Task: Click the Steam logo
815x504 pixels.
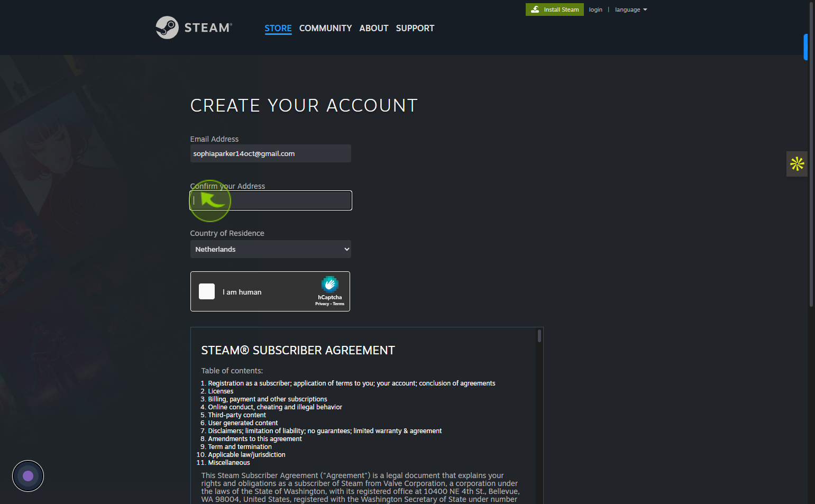Action: coord(194,28)
